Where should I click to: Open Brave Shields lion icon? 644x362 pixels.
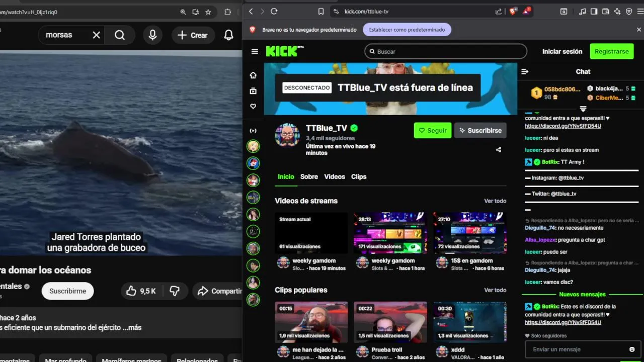pyautogui.click(x=513, y=11)
